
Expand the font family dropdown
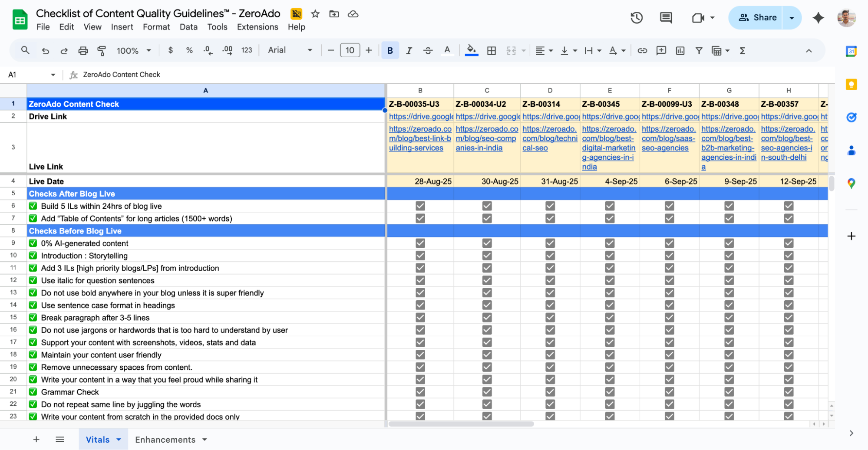click(310, 50)
